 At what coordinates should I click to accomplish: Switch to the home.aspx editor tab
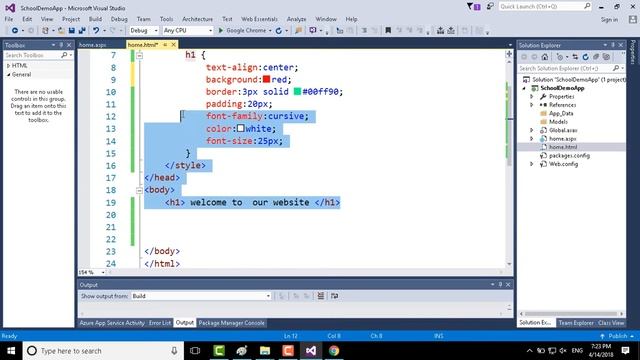pyautogui.click(x=93, y=45)
